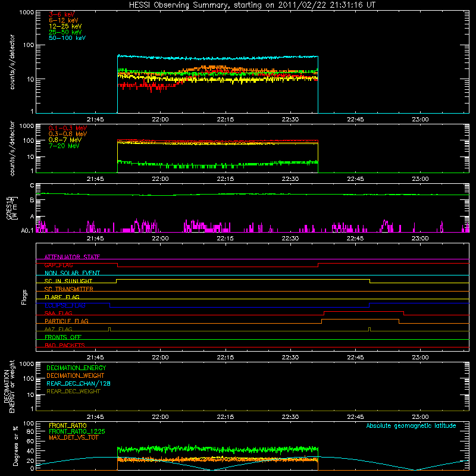The image size is (476, 476).
Task: Click the FLARE_FLAG label
Action: point(62,297)
